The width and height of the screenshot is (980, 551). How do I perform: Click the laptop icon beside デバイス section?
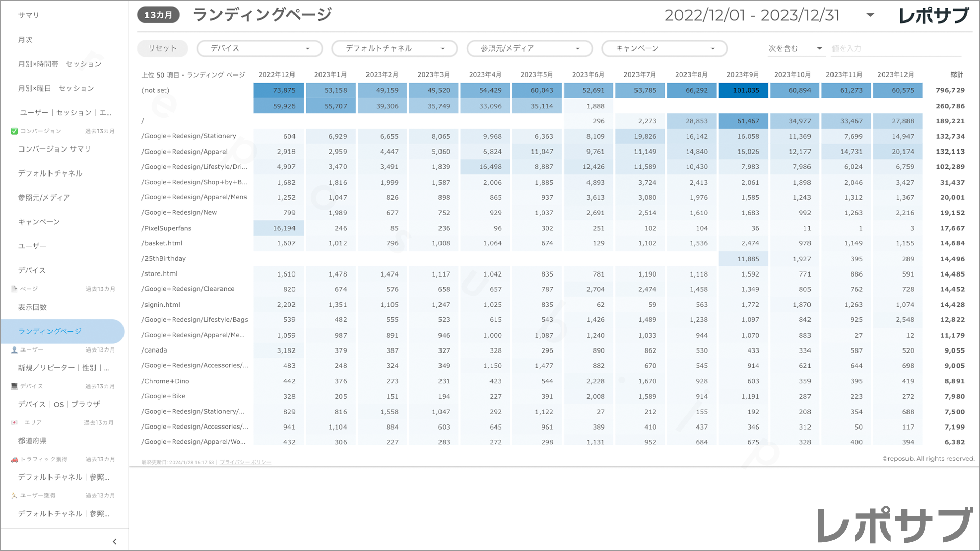14,386
